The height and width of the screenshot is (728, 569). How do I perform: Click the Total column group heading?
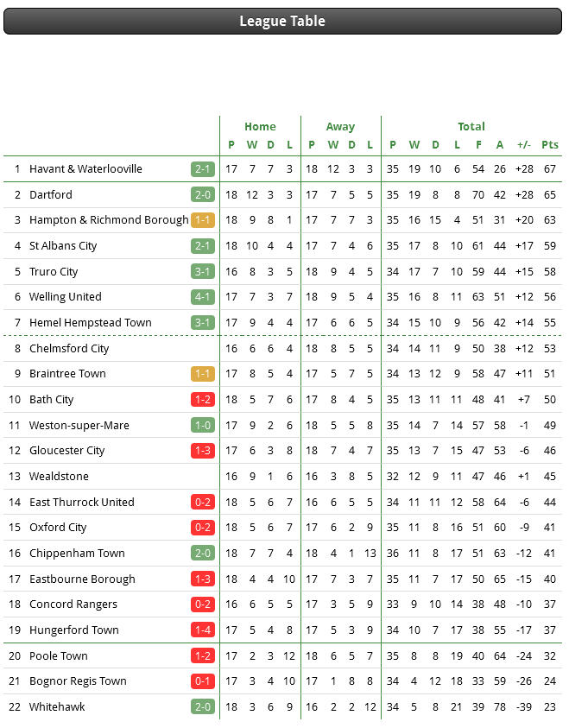click(471, 126)
